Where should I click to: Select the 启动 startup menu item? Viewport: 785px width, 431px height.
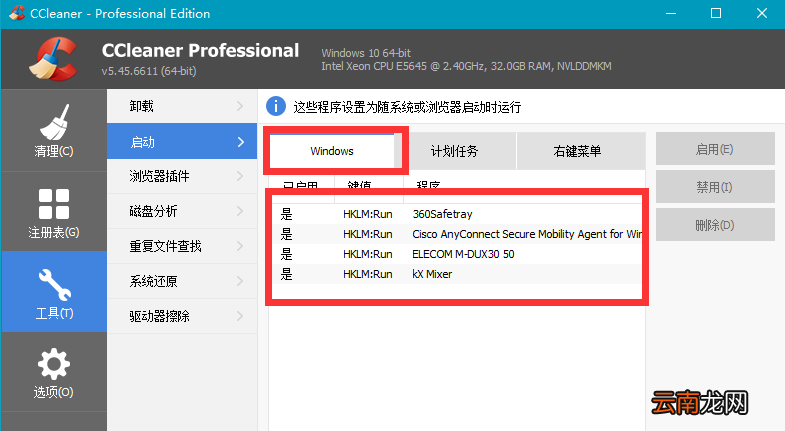click(182, 142)
